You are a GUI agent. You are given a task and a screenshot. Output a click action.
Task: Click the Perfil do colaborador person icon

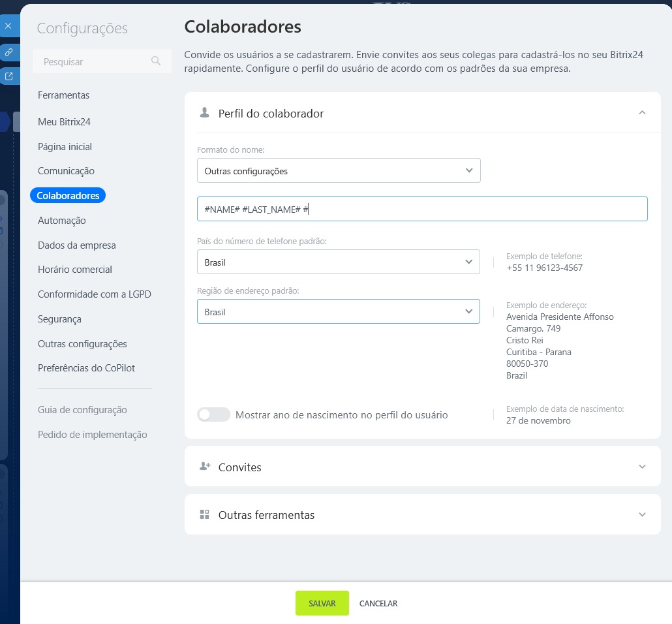click(204, 113)
